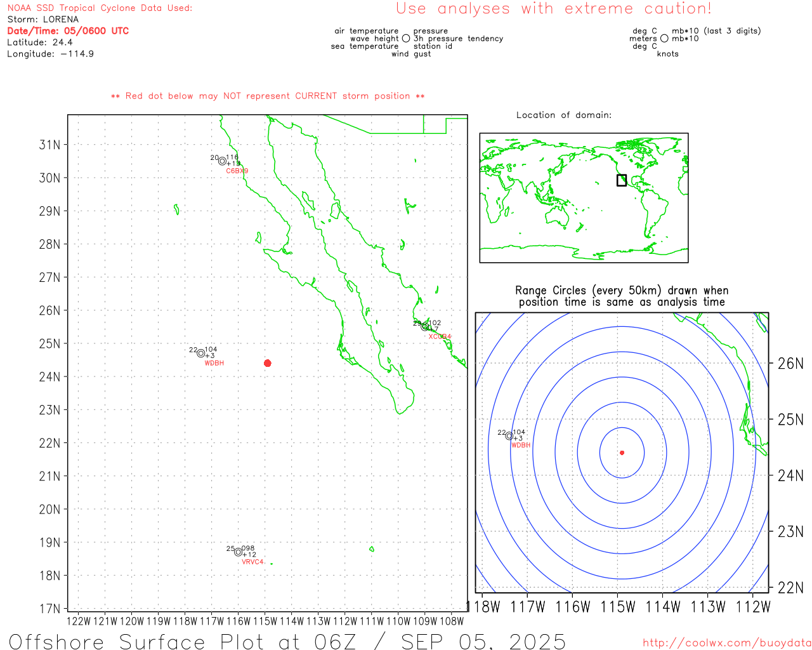This screenshot has height=650, width=812.
Task: Click the red storm position dot on main map
Action: (268, 363)
